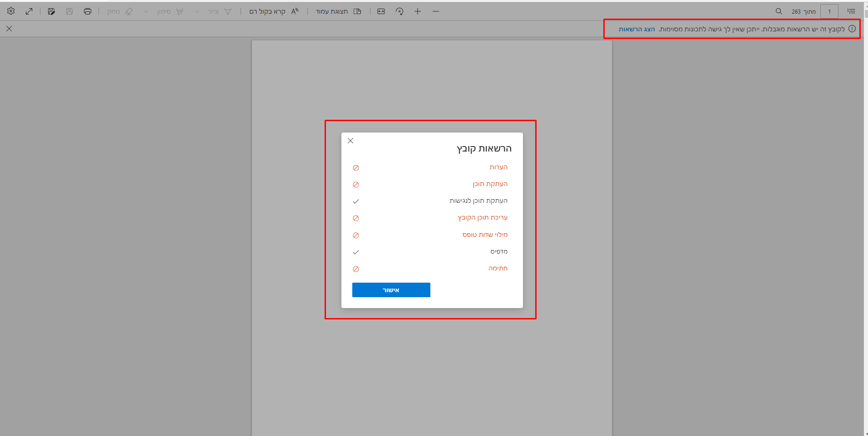Start Read Aloud (קרא בקול רם)
868x436 pixels.
[274, 11]
